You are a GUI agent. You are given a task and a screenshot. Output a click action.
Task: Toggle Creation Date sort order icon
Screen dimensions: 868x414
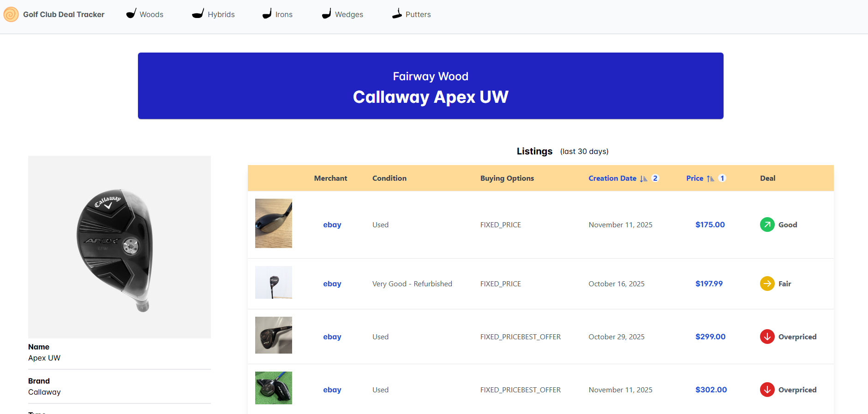644,178
